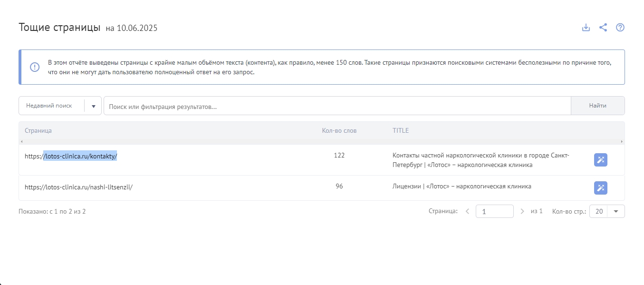Screen dimensions: 644x285
Task: Click the page number input field
Action: pyautogui.click(x=495, y=211)
